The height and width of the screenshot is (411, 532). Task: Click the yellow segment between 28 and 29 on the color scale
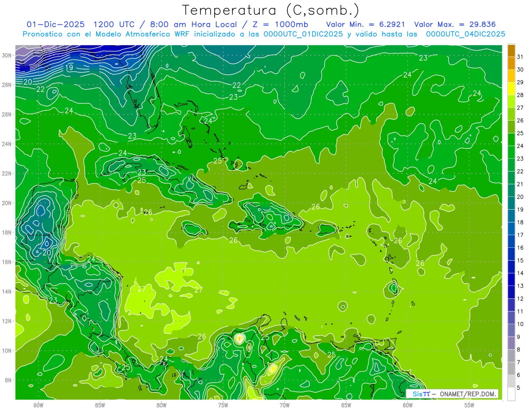pyautogui.click(x=511, y=88)
